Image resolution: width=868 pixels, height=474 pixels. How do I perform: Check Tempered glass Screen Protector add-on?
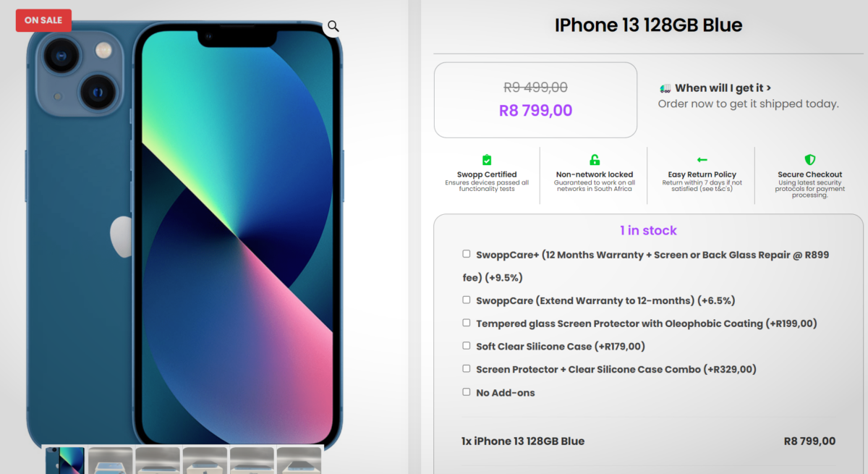click(467, 323)
